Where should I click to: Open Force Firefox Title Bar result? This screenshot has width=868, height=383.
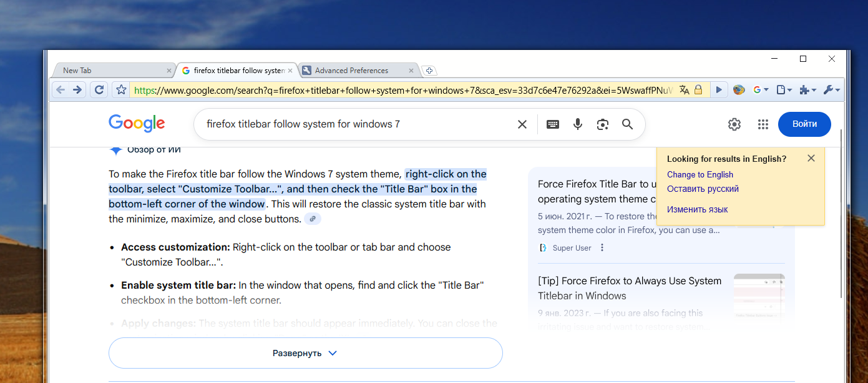click(x=597, y=192)
